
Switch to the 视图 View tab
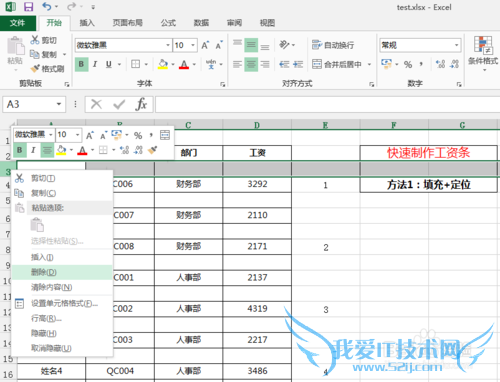click(x=267, y=23)
